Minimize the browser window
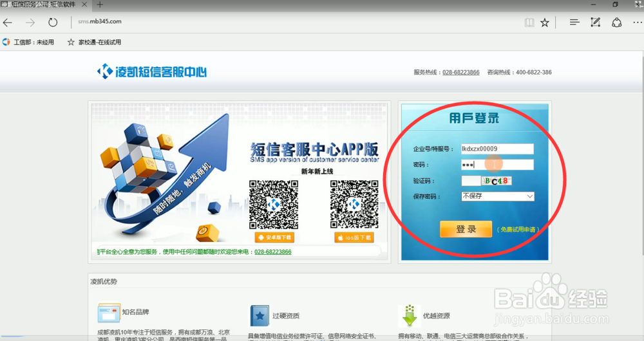 point(594,5)
